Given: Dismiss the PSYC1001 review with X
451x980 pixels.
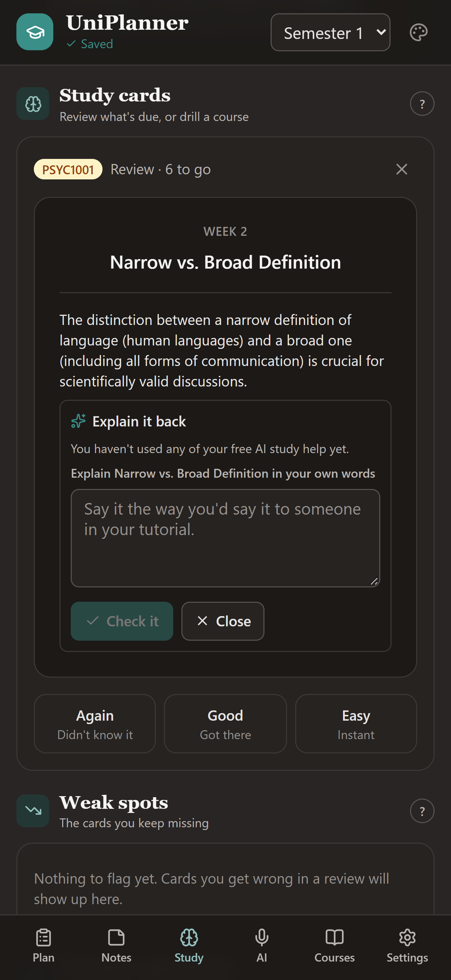Looking at the screenshot, I should point(401,169).
